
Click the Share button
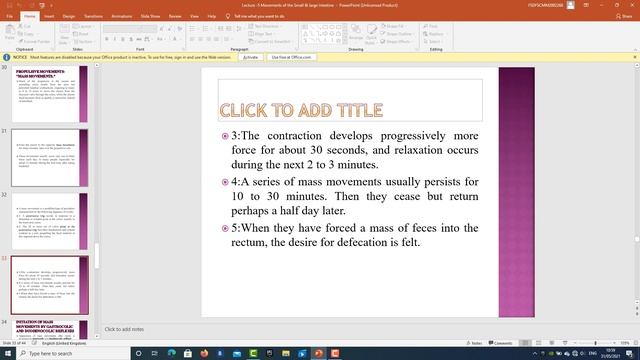tap(624, 16)
